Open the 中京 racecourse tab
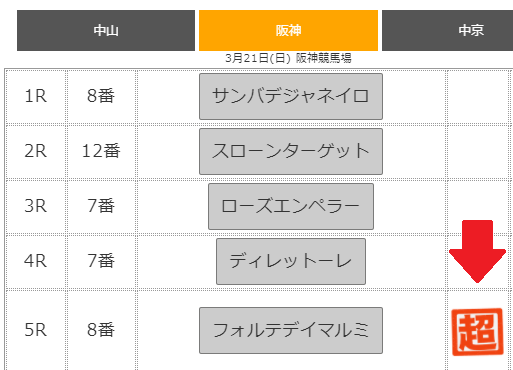The height and width of the screenshot is (370, 513). coord(447,30)
